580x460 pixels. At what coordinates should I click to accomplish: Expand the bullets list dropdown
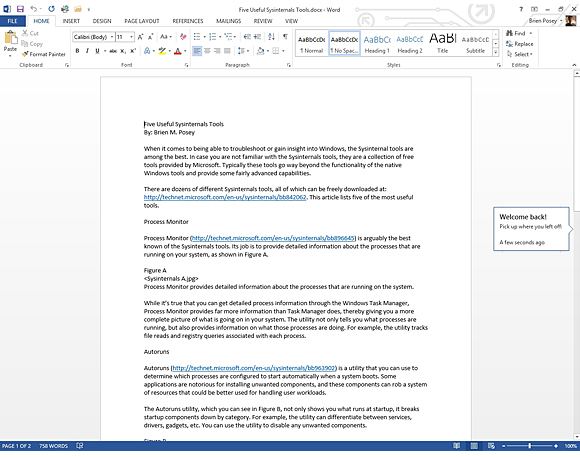click(204, 37)
